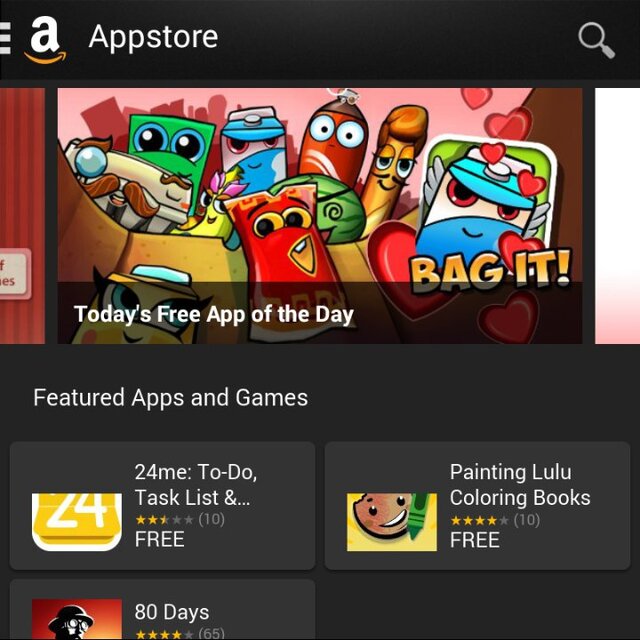Open Today's Free App of the Day banner

pyautogui.click(x=320, y=216)
